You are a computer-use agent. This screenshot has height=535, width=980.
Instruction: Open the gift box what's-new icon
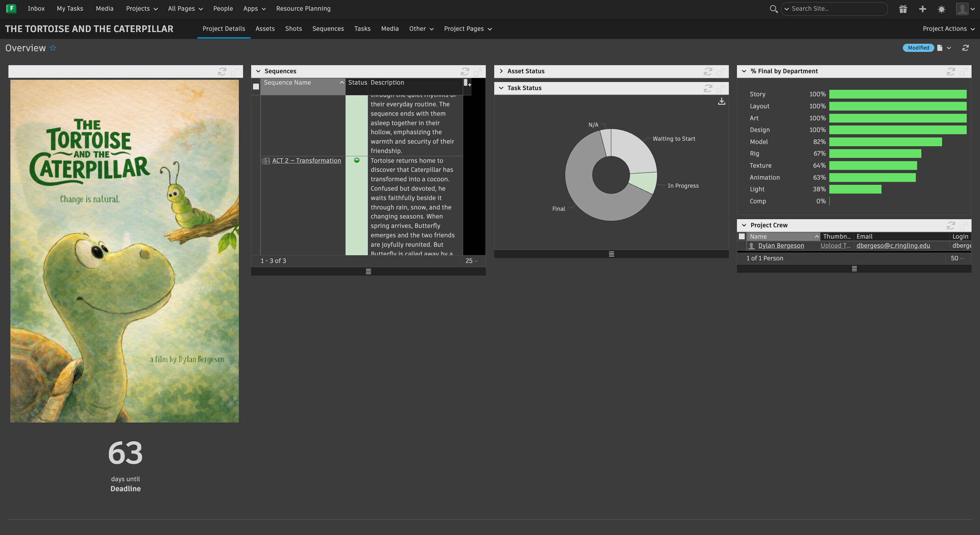903,9
